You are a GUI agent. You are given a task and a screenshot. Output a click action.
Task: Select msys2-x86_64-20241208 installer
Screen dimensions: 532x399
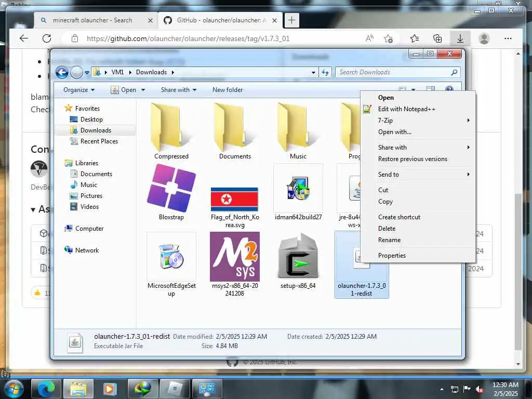coord(235,257)
